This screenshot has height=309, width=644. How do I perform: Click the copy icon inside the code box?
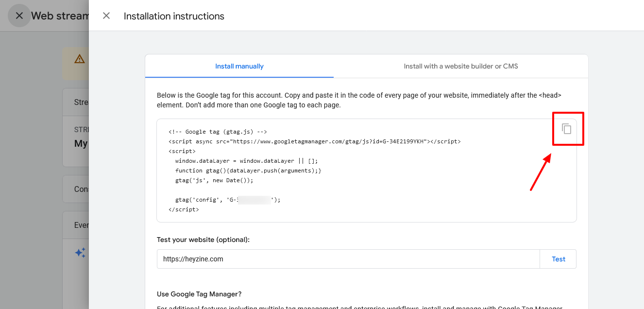(x=568, y=129)
